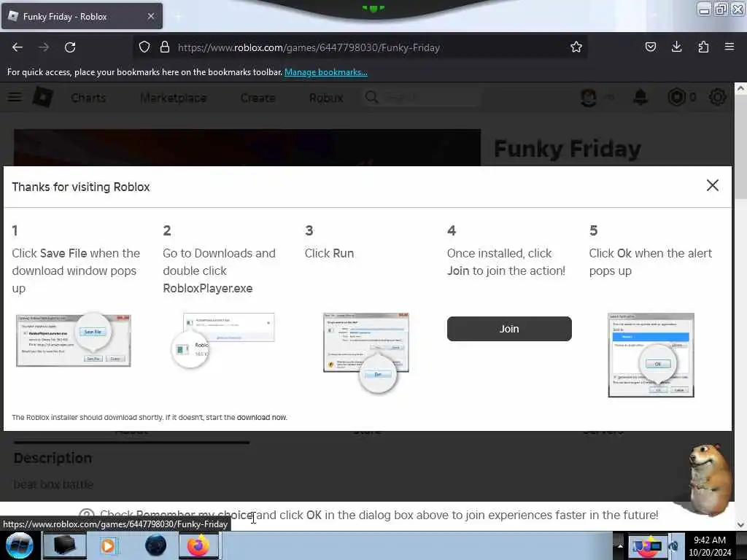Open the extensions puzzle icon
Viewport: 747px width, 560px height.
coord(703,47)
